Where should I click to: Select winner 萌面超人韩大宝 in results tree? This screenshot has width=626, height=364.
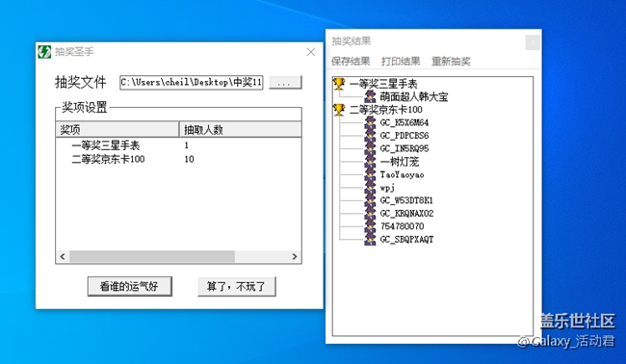click(414, 96)
